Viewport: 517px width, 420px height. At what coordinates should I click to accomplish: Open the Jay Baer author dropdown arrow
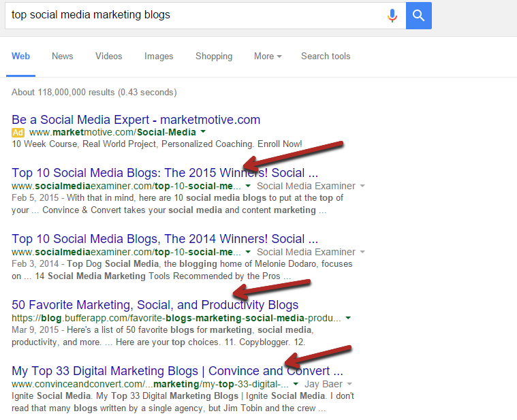(x=349, y=384)
